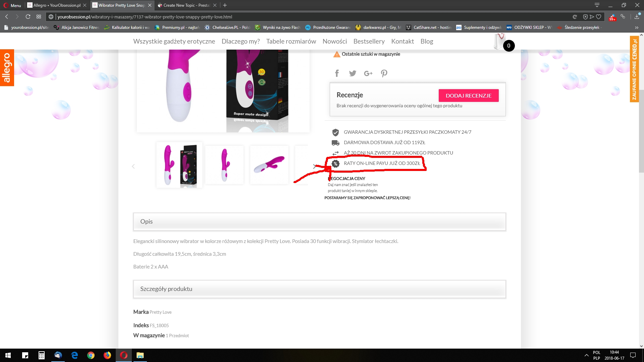Open the Opera Menu dropdown
Screen dimensions: 644x362
[x=12, y=5]
